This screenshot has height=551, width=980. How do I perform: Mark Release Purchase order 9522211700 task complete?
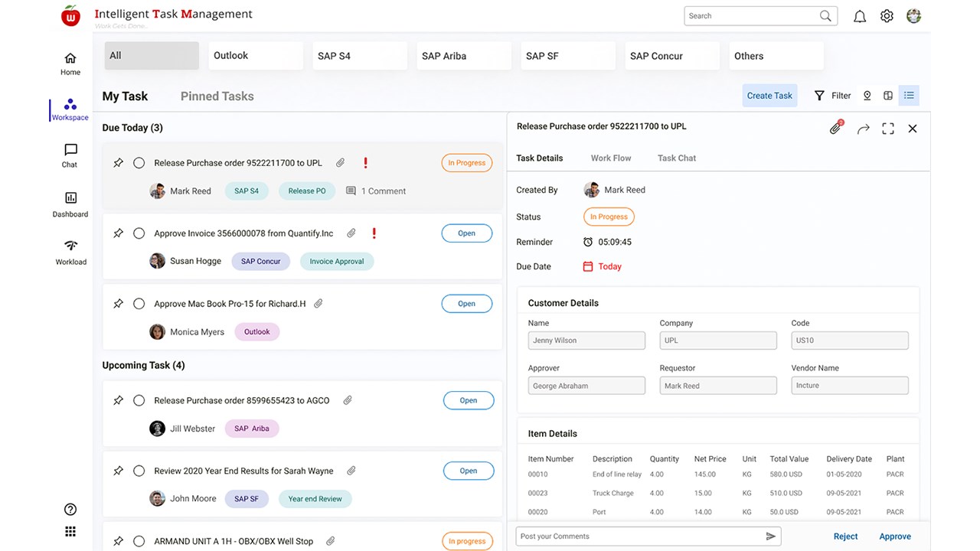(x=139, y=163)
